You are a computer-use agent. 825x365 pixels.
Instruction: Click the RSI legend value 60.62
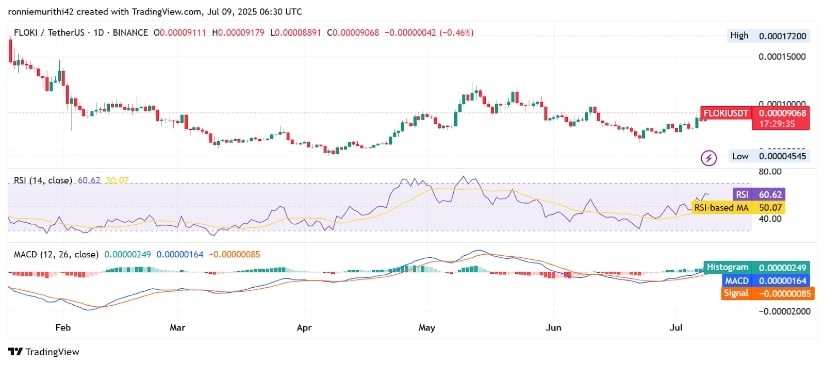[88, 180]
